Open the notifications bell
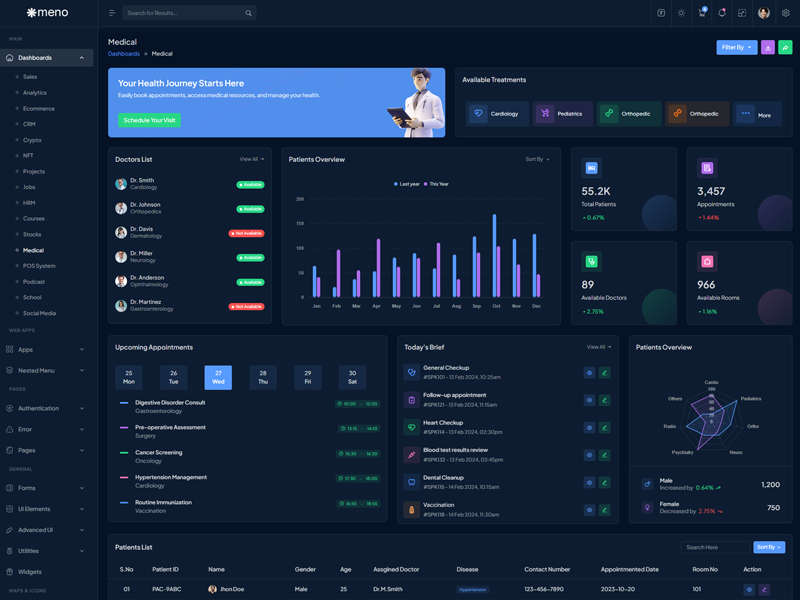The height and width of the screenshot is (600, 800). (722, 13)
